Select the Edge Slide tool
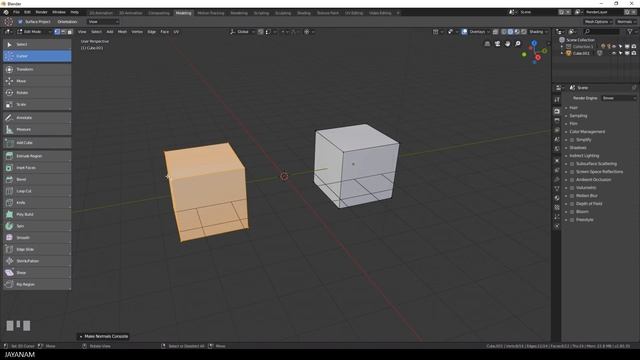The height and width of the screenshot is (360, 640). 37,249
